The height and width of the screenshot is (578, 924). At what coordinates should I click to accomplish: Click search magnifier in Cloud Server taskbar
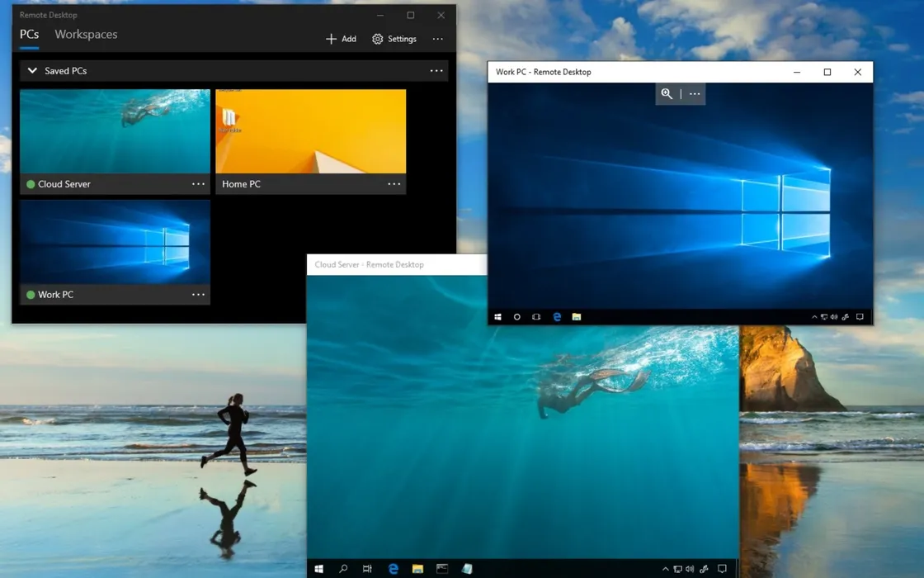coord(343,569)
